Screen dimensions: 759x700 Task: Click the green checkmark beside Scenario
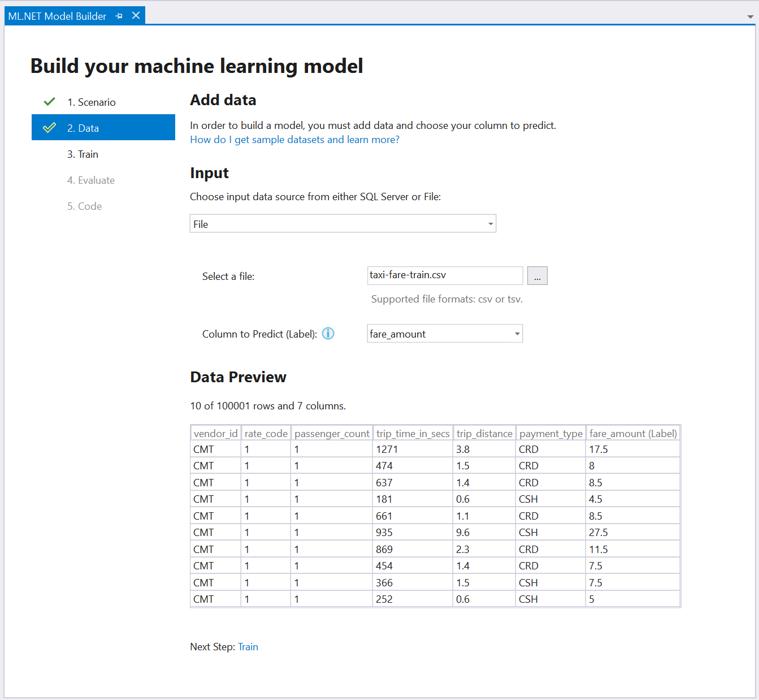click(49, 102)
